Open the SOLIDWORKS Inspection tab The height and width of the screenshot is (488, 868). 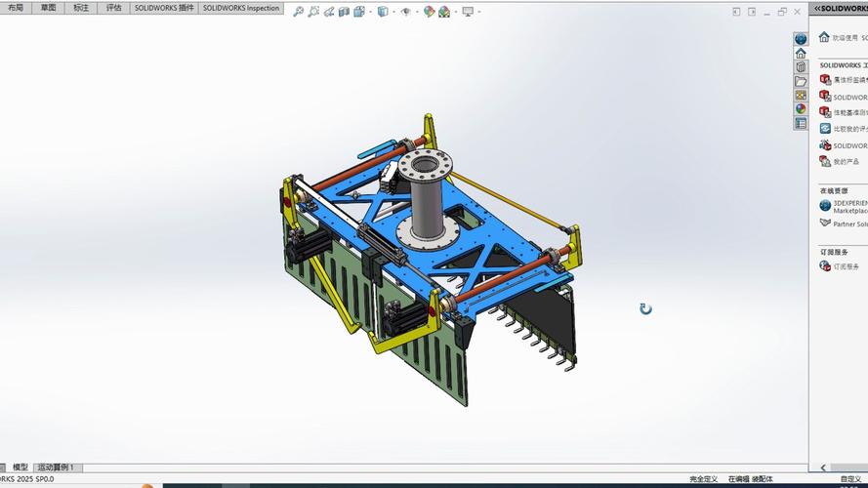point(241,8)
